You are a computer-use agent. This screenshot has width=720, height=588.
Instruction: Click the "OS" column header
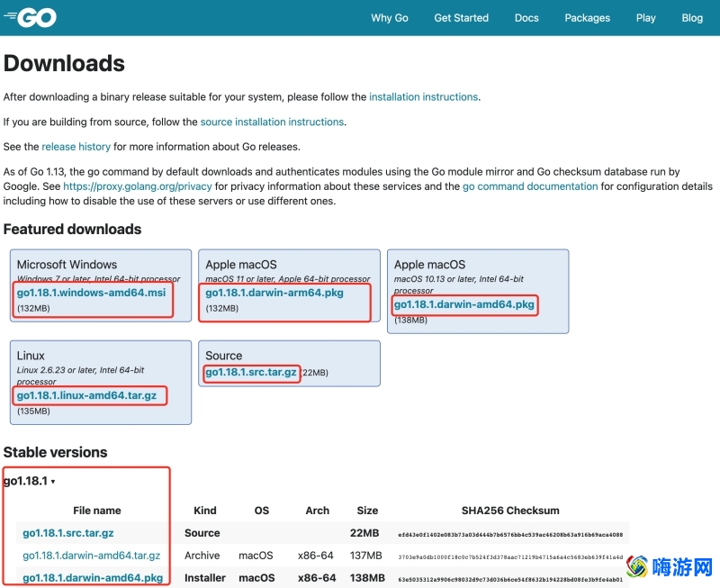coord(262,511)
